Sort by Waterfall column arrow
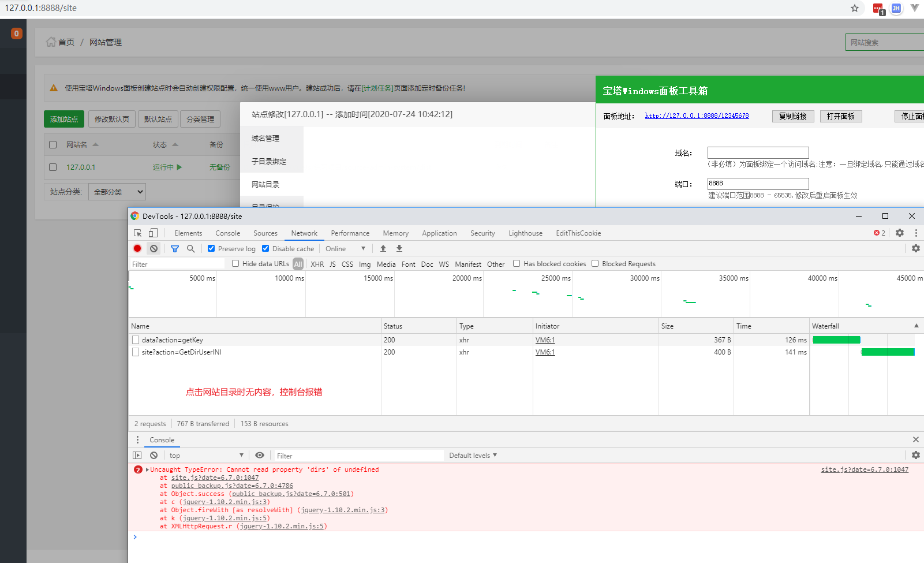Viewport: 924px width, 563px height. [x=916, y=326]
